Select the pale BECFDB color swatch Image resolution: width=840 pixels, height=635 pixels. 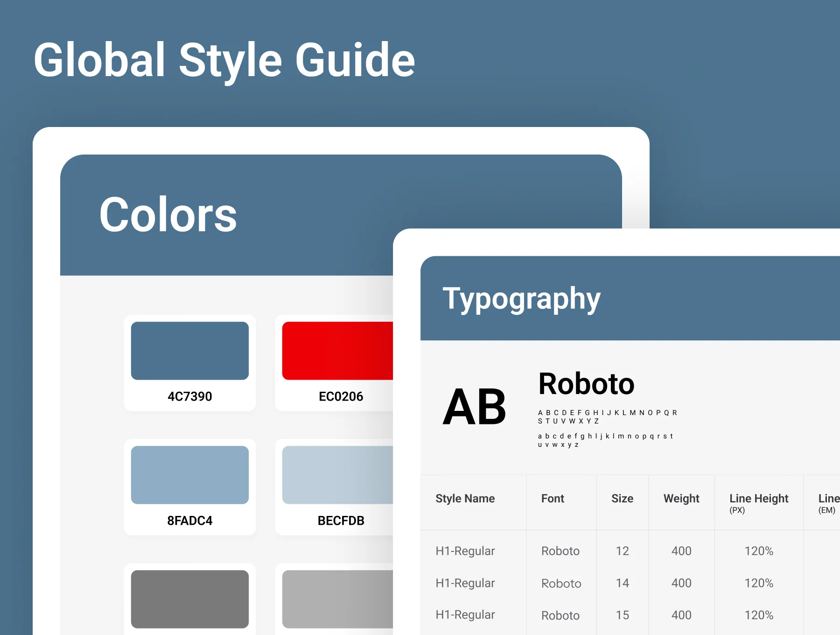click(x=337, y=475)
